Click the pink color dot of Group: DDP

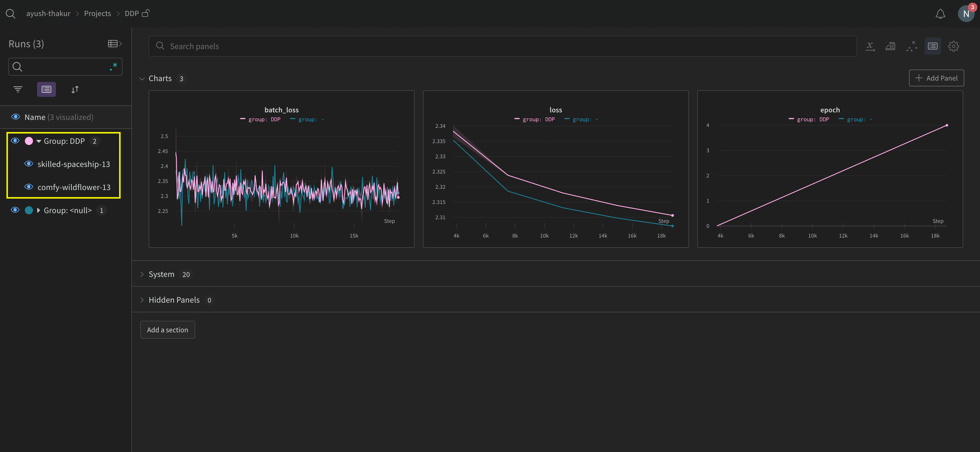point(29,141)
